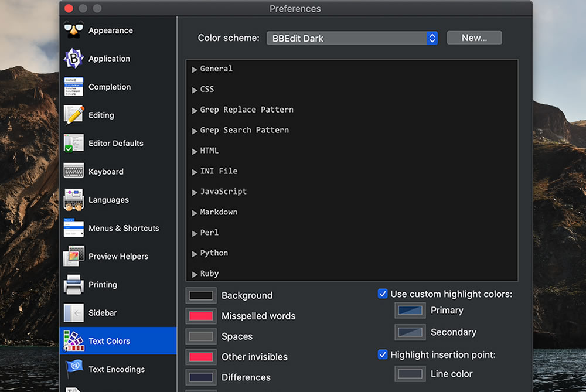The width and height of the screenshot is (586, 392).
Task: Open the Color scheme dropdown
Action: (x=352, y=38)
